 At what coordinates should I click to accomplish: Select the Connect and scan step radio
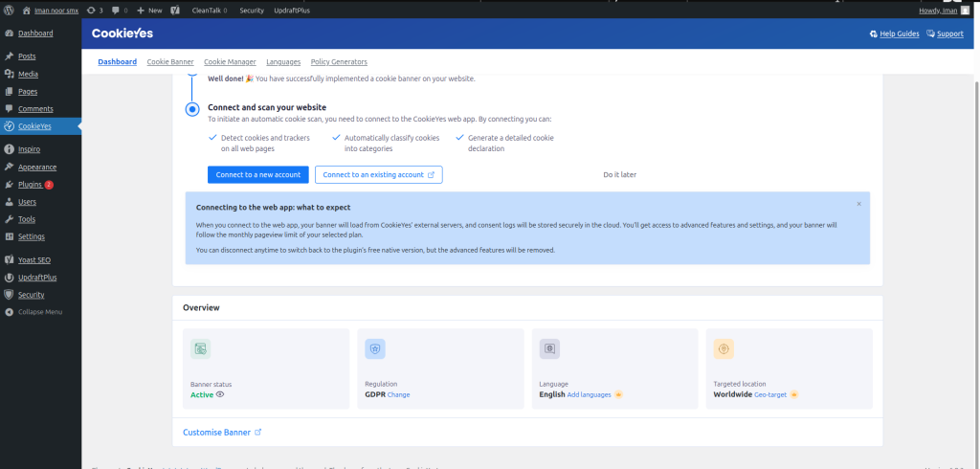click(x=191, y=109)
